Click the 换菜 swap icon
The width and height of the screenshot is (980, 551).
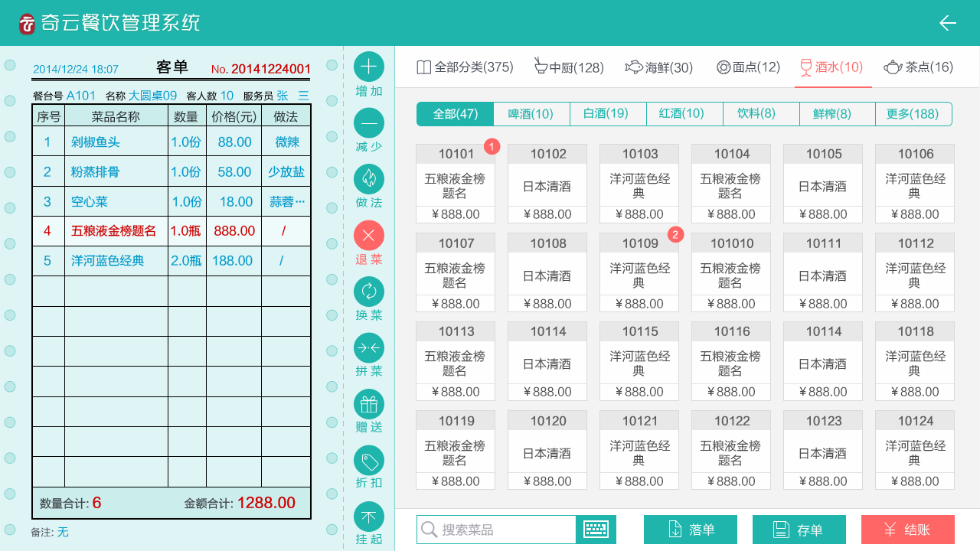click(369, 292)
